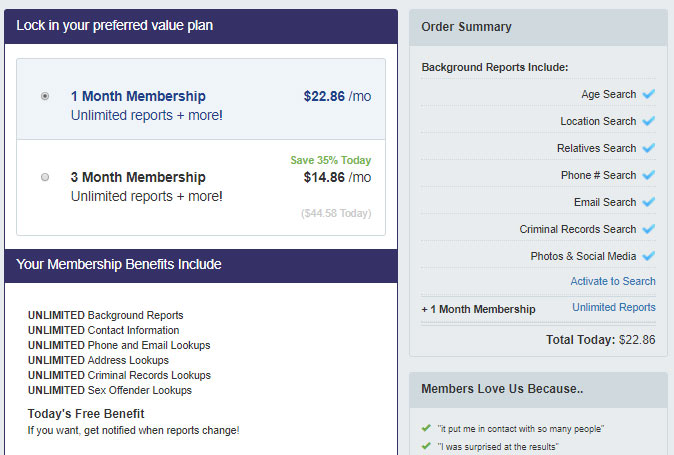The height and width of the screenshot is (455, 674).
Task: Click green check beside 'so many people' quote
Action: 426,428
